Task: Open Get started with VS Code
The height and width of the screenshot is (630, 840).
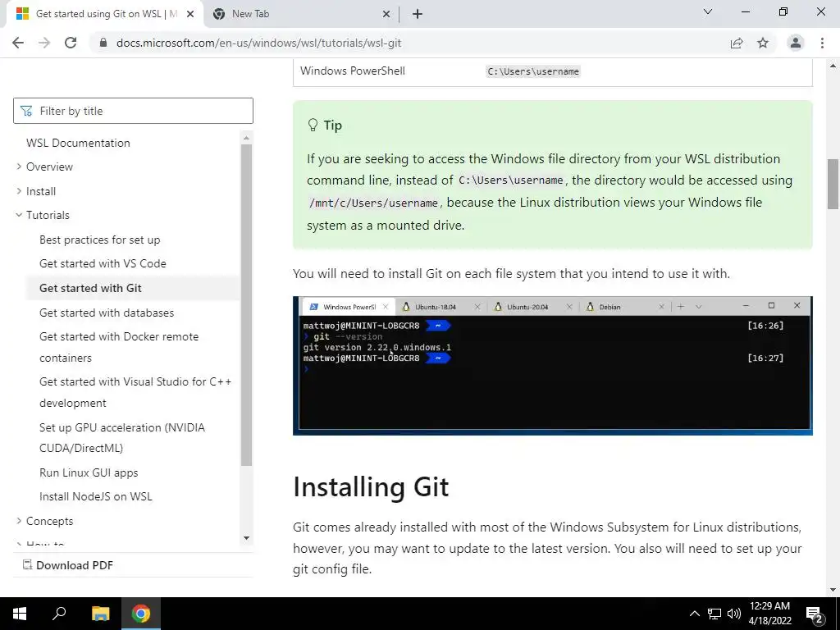Action: (103, 263)
